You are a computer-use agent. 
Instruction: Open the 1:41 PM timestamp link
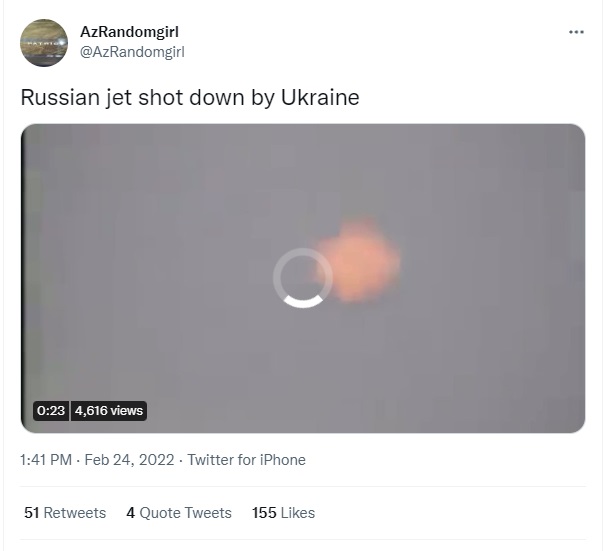point(46,460)
